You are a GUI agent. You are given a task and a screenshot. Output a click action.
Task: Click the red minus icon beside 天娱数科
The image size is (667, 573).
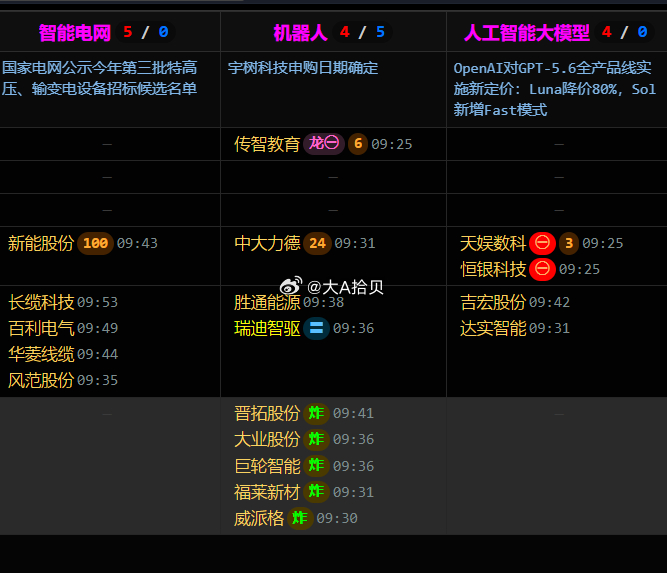tap(542, 243)
